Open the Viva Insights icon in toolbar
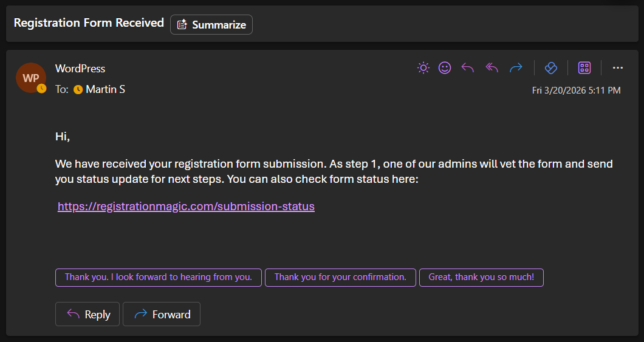644x342 pixels. (x=551, y=68)
